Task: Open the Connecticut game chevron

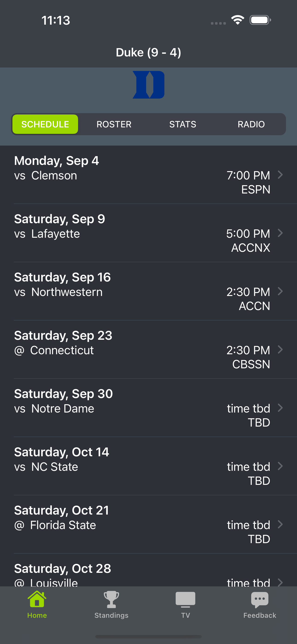Action: (280, 349)
